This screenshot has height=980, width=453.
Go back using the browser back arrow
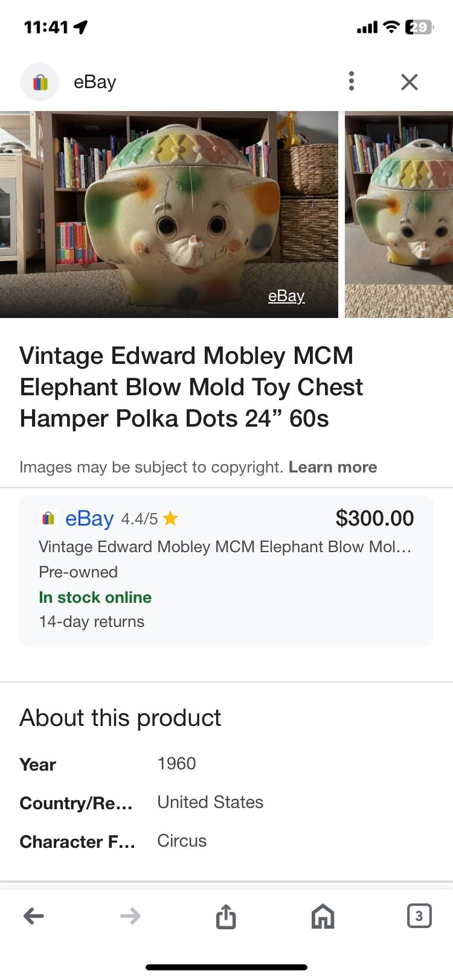click(x=34, y=916)
